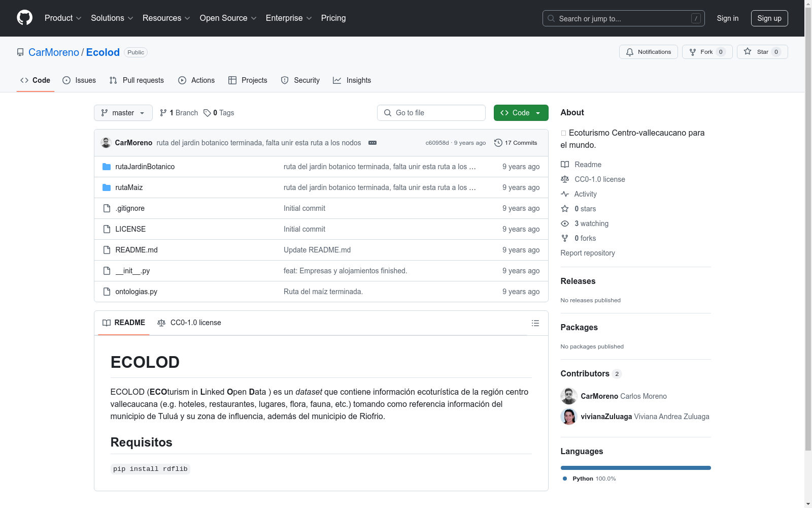812x508 pixels.
Task: Open the Contributors heading link
Action: 591,373
